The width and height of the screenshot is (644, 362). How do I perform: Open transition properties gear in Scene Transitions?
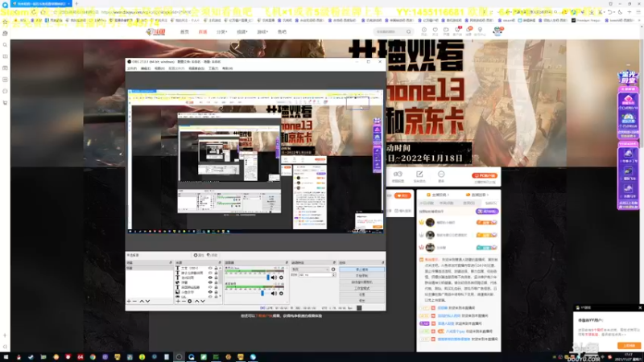click(x=333, y=269)
